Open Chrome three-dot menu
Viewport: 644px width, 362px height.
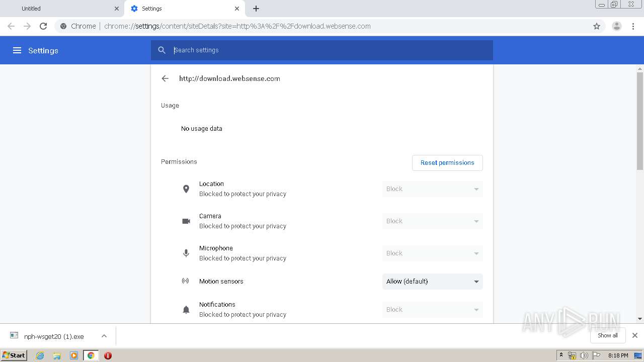[633, 26]
